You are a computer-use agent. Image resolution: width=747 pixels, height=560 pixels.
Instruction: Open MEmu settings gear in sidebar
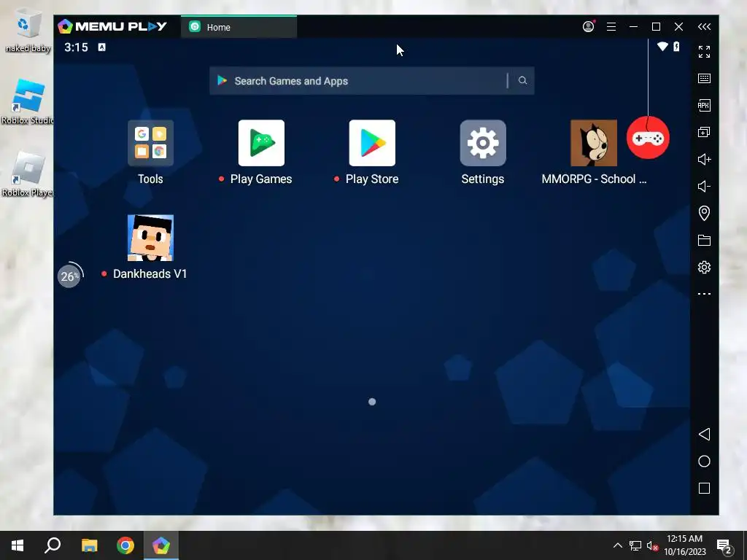point(704,267)
